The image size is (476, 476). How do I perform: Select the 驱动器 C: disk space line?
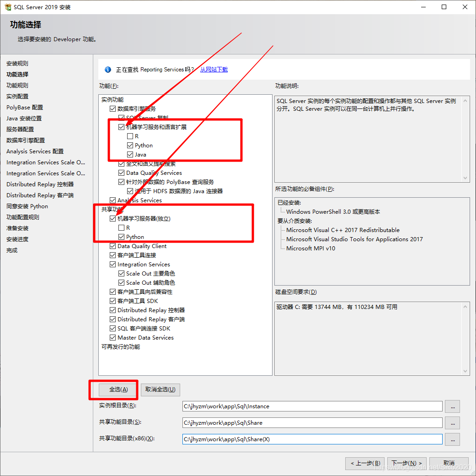point(337,307)
